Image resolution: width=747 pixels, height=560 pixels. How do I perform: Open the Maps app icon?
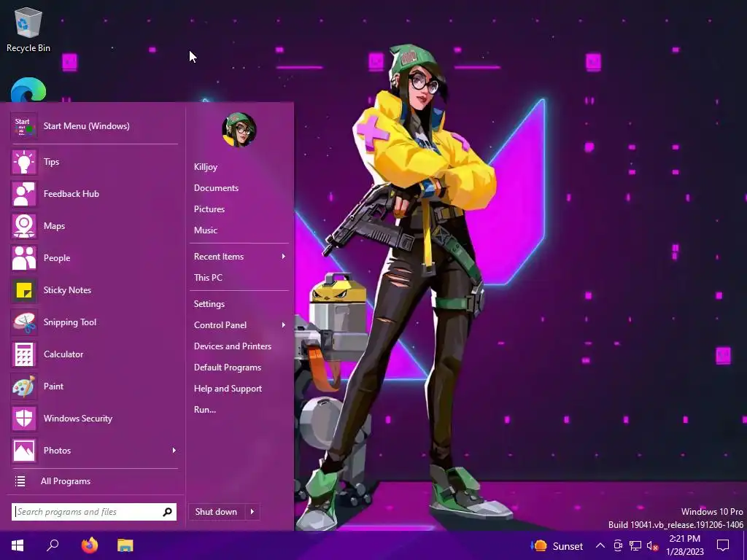click(x=24, y=226)
